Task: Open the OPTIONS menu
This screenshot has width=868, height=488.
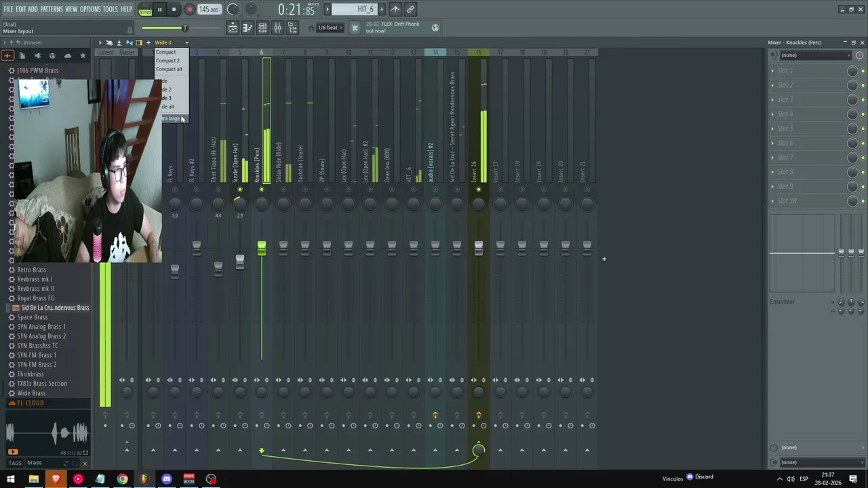Action: [x=90, y=9]
